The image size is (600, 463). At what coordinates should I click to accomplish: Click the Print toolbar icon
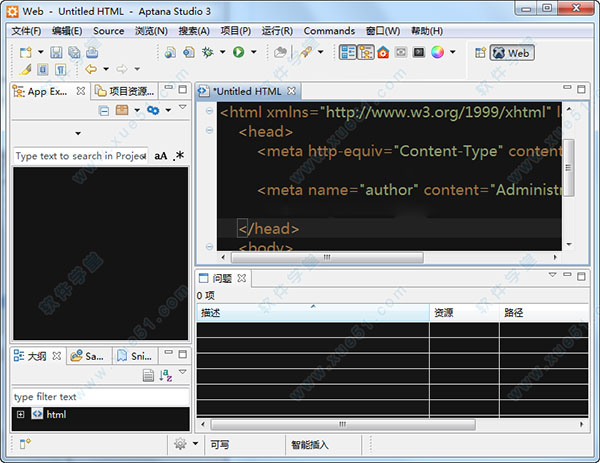point(92,52)
